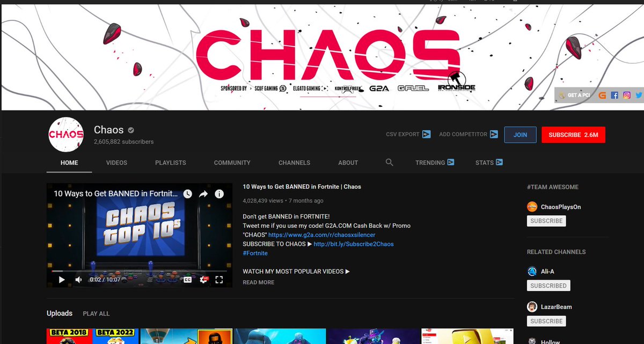Enter fullscreen on the video player
Screen dimensions: 644x344
219,280
